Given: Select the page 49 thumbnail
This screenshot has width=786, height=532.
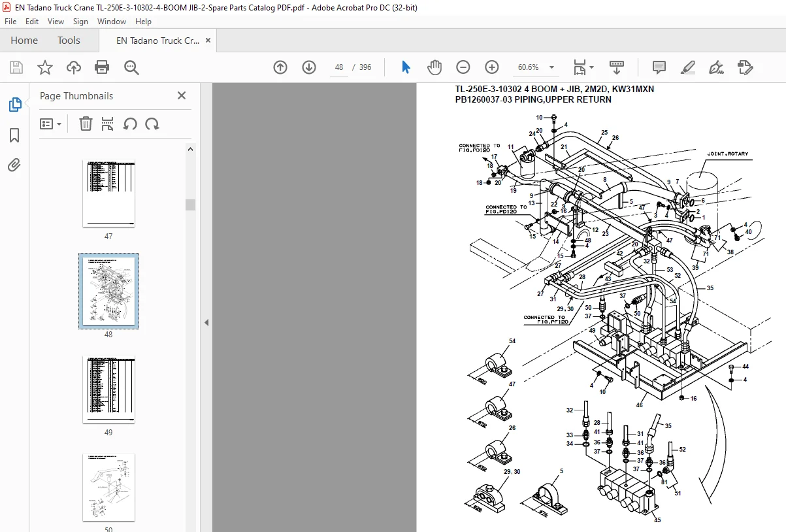Looking at the screenshot, I should (108, 390).
